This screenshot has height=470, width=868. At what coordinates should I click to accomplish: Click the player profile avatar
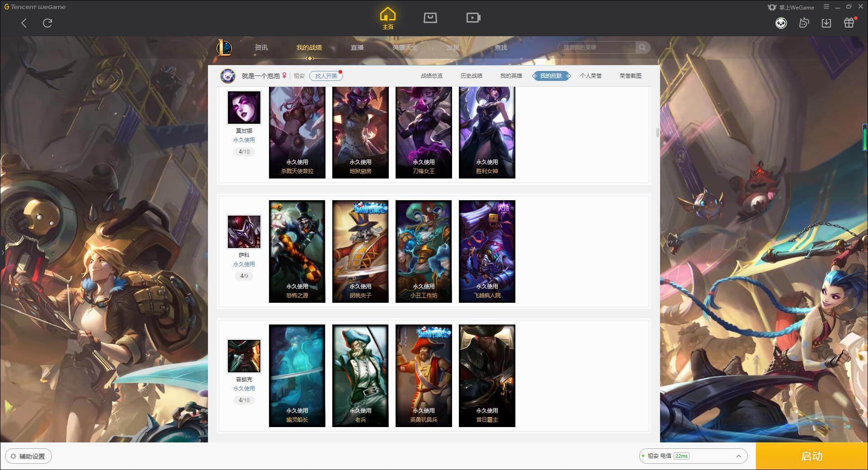pos(228,76)
